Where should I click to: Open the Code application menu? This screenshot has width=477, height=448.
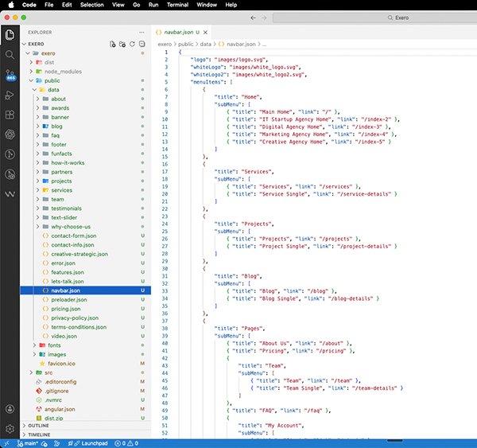click(29, 5)
